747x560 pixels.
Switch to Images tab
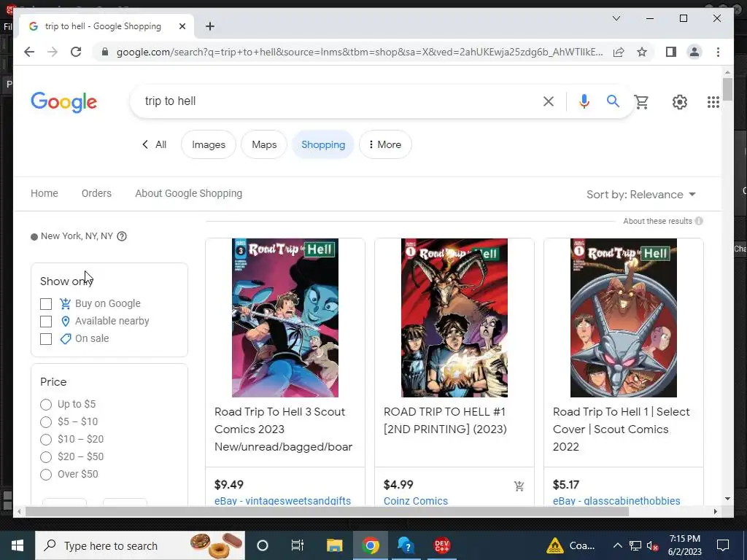click(209, 144)
